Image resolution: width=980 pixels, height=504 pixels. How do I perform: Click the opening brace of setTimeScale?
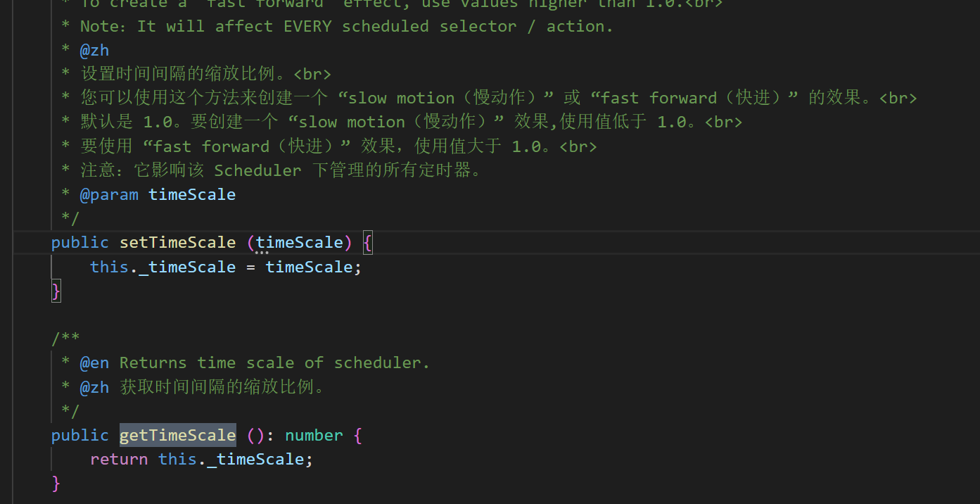[x=367, y=243]
